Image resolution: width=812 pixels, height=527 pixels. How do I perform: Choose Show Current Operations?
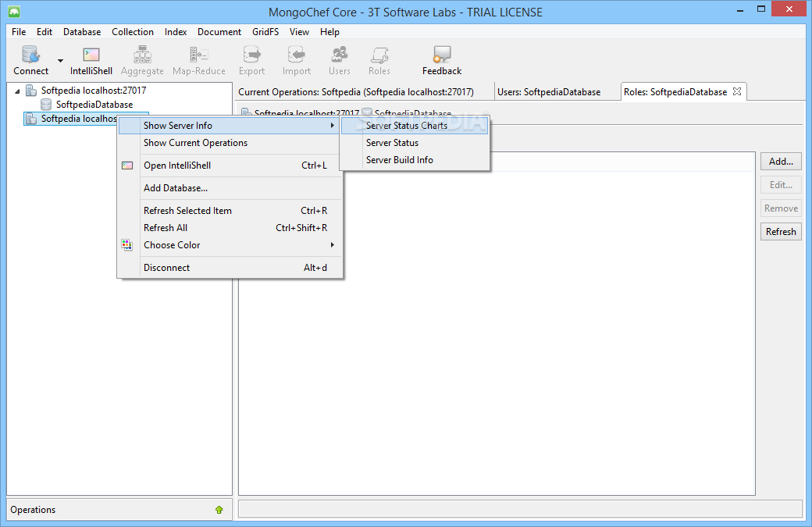point(229,143)
